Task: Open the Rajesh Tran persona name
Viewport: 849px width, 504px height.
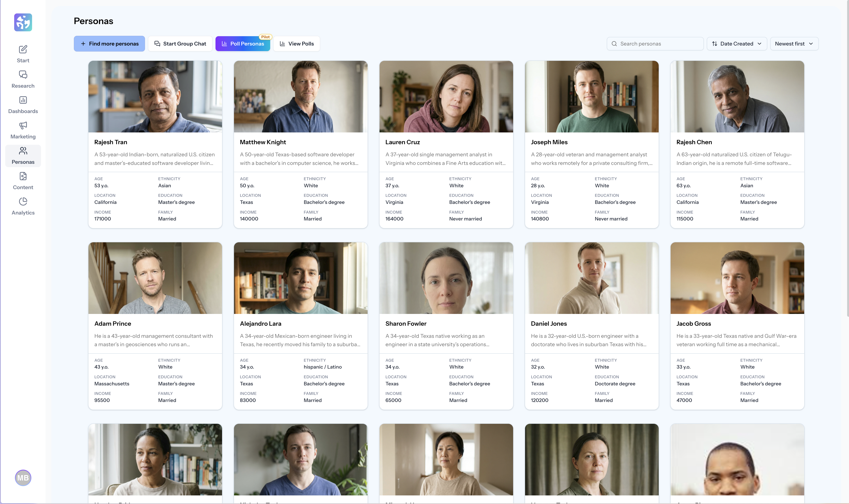Action: click(111, 142)
